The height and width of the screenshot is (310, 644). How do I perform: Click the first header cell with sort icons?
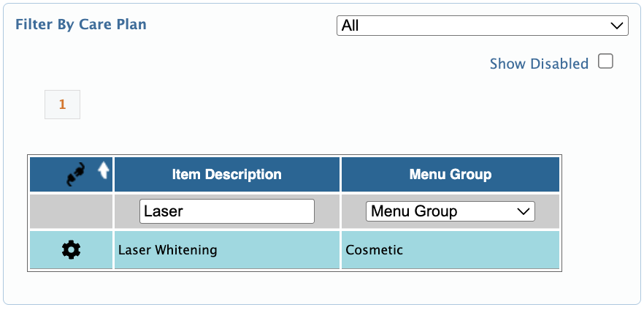[x=71, y=174]
